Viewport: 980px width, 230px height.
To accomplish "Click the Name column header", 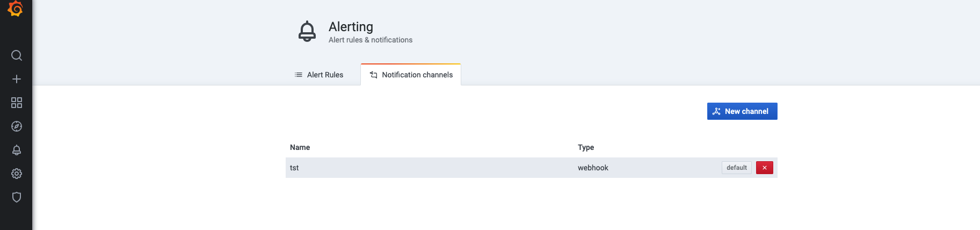I will [x=300, y=147].
